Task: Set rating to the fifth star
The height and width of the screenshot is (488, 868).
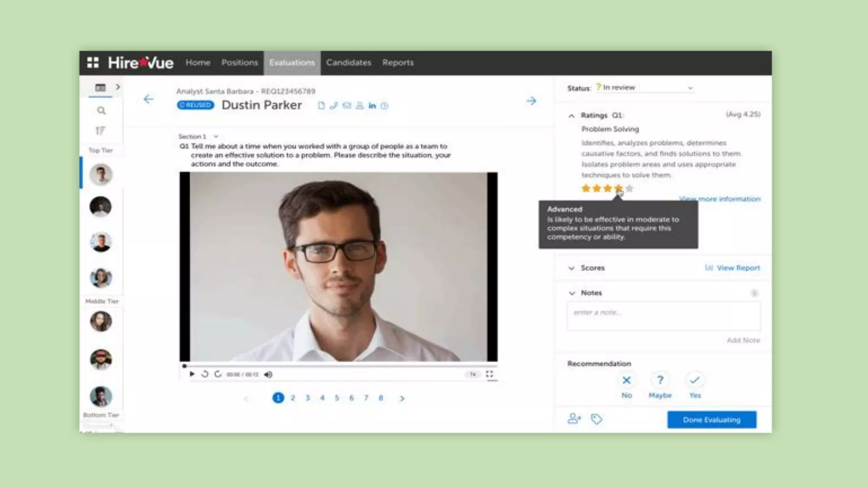Action: [x=630, y=189]
